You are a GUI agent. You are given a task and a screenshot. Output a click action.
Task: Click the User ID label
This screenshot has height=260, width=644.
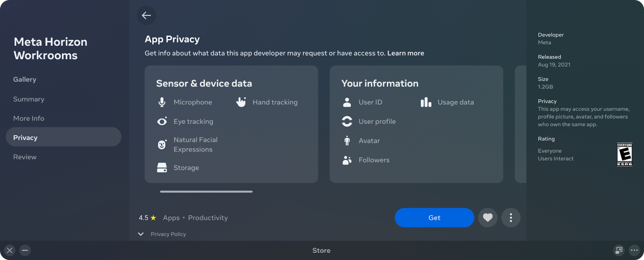pyautogui.click(x=370, y=102)
